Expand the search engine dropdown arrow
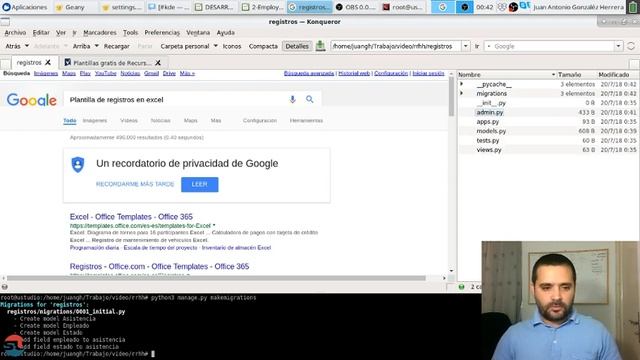 coord(618,47)
